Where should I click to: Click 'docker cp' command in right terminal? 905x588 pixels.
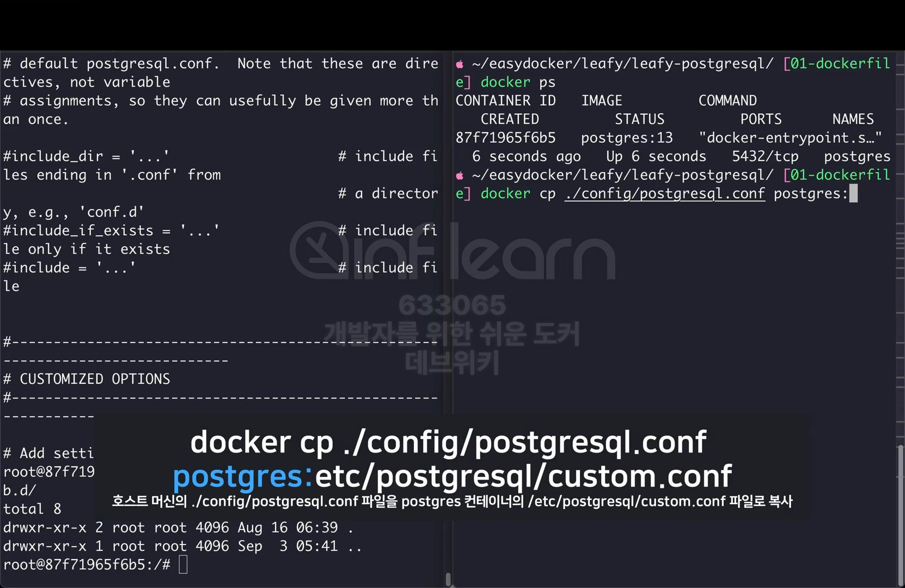point(518,194)
